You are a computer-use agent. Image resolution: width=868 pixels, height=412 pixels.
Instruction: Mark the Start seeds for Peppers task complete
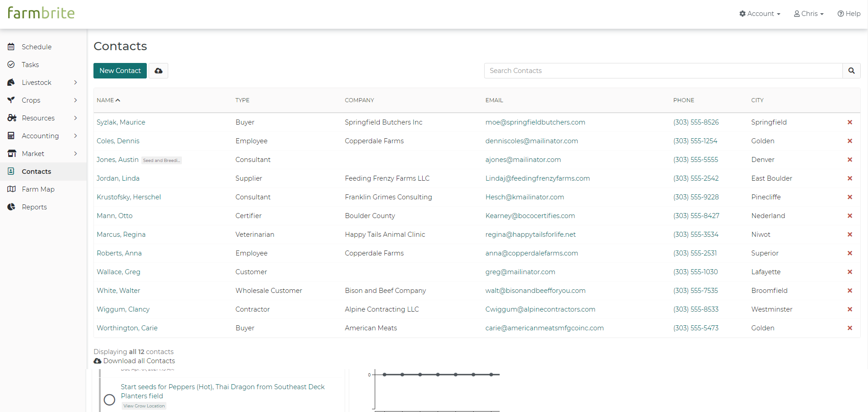(109, 400)
